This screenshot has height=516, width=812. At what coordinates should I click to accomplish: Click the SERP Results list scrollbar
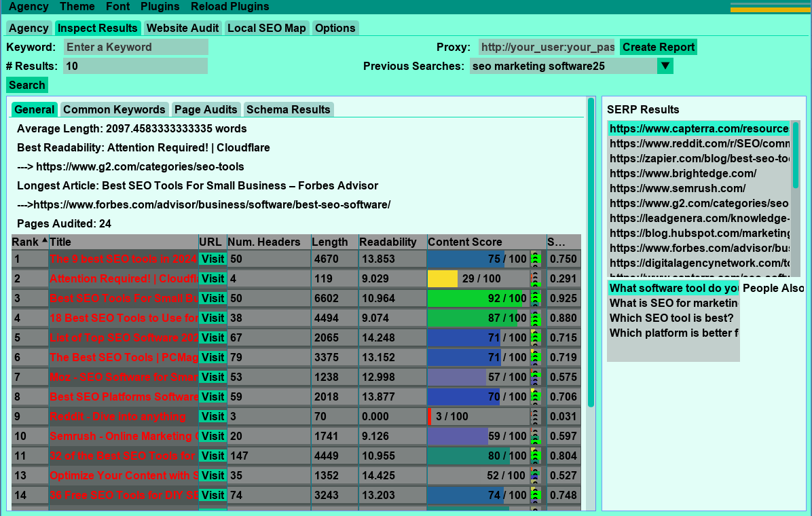[x=796, y=155]
